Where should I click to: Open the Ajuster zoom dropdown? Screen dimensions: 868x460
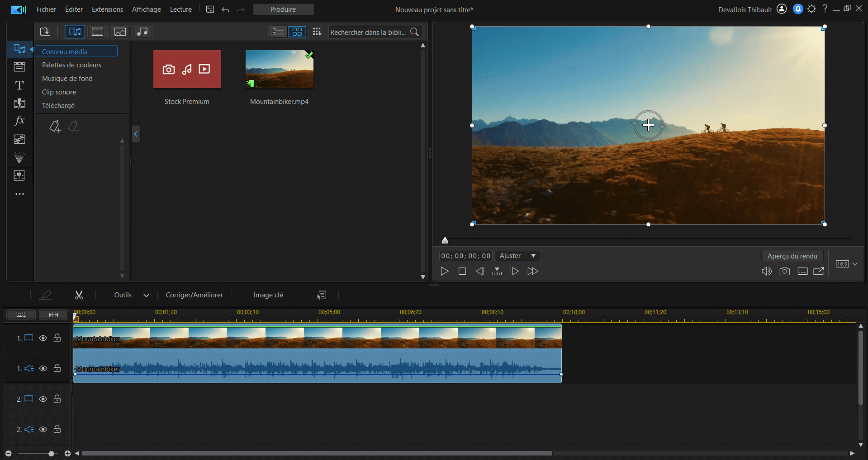(517, 256)
